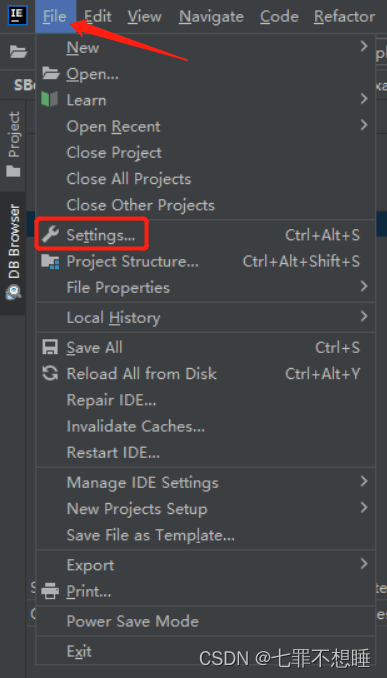Click the open folder toolbar icon

coord(19,52)
